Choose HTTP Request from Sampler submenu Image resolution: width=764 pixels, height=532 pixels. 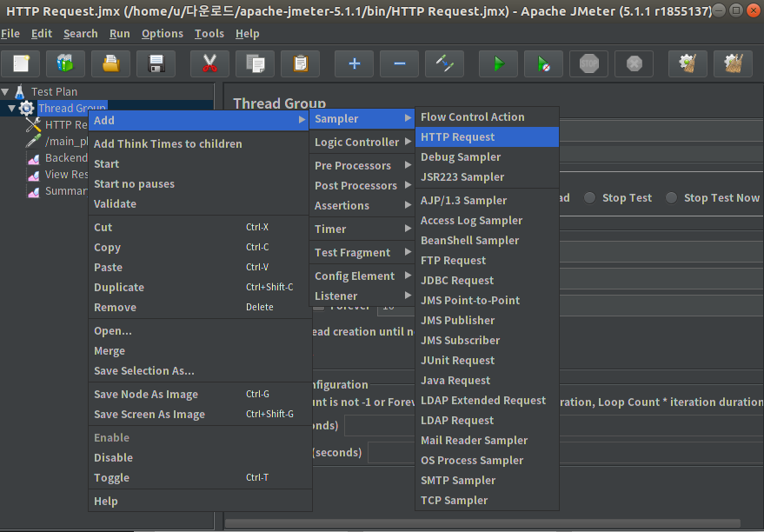(x=487, y=136)
